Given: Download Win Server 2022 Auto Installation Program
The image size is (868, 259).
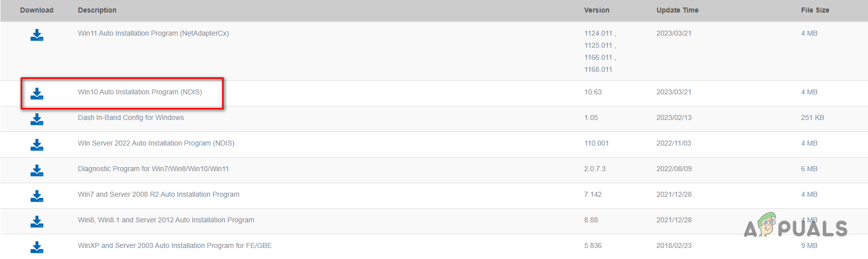Looking at the screenshot, I should [37, 145].
